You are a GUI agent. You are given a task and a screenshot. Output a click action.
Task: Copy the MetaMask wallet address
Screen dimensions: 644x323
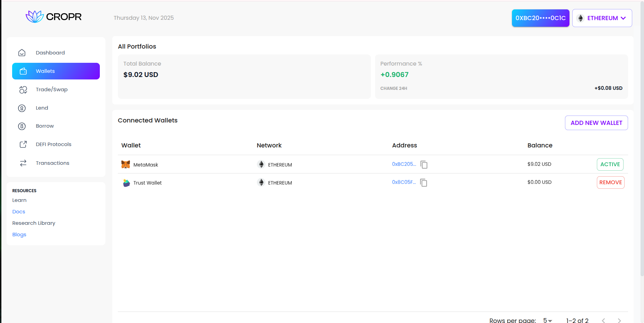click(424, 164)
